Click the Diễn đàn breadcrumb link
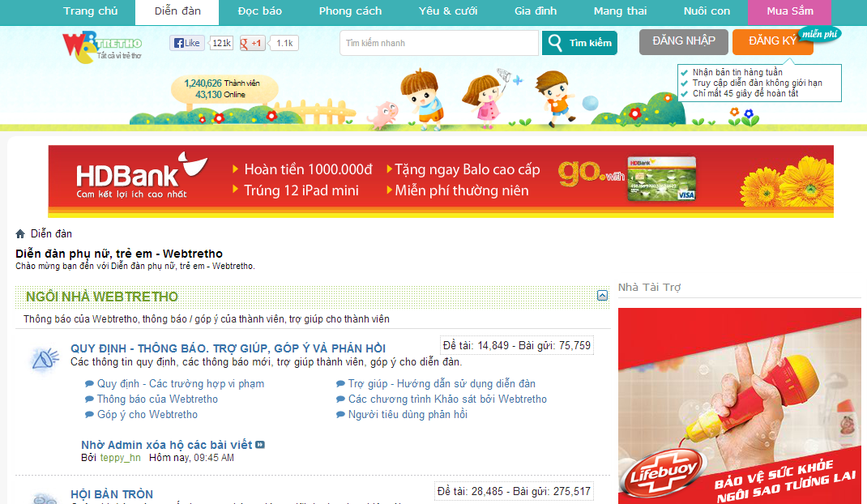 pos(51,233)
